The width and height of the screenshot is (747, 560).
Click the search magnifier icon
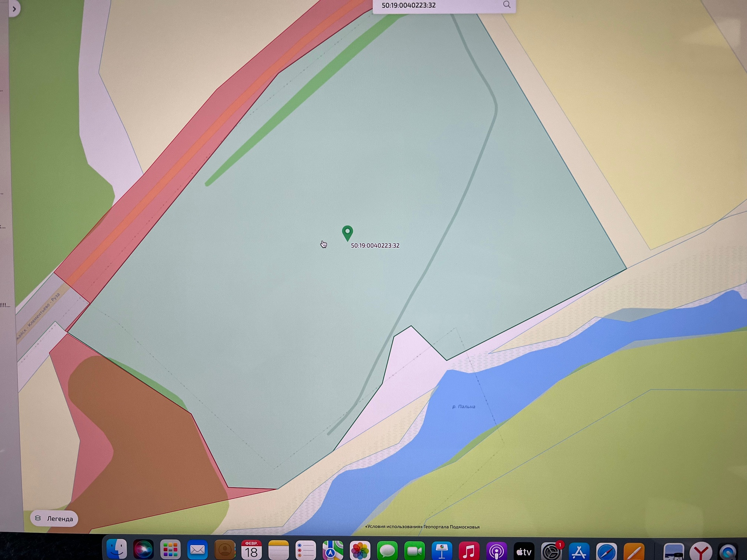(x=507, y=5)
